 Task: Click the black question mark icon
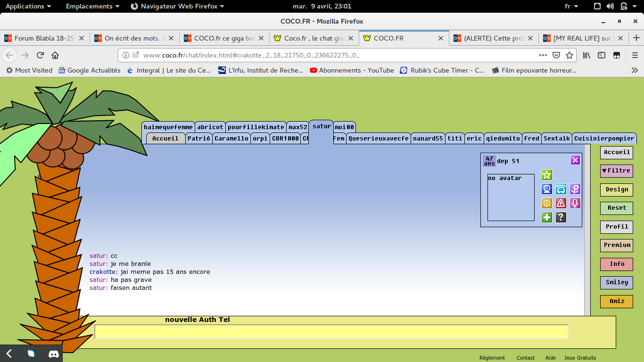tap(561, 217)
